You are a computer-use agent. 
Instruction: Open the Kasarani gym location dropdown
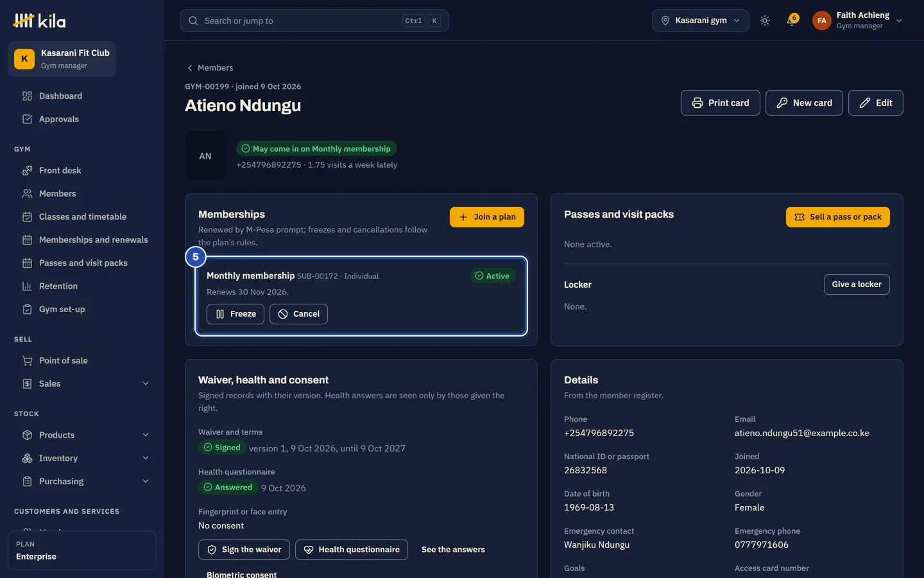point(701,21)
